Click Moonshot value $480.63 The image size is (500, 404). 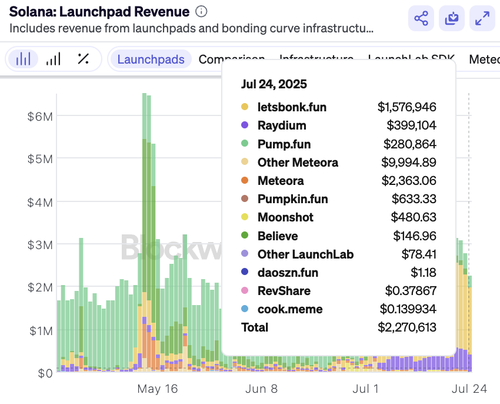click(414, 217)
